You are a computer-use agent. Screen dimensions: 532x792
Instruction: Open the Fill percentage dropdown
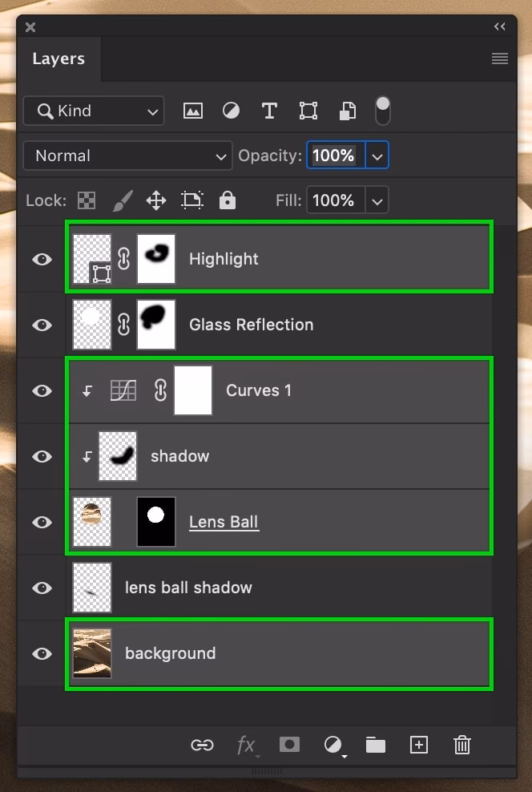(x=377, y=200)
